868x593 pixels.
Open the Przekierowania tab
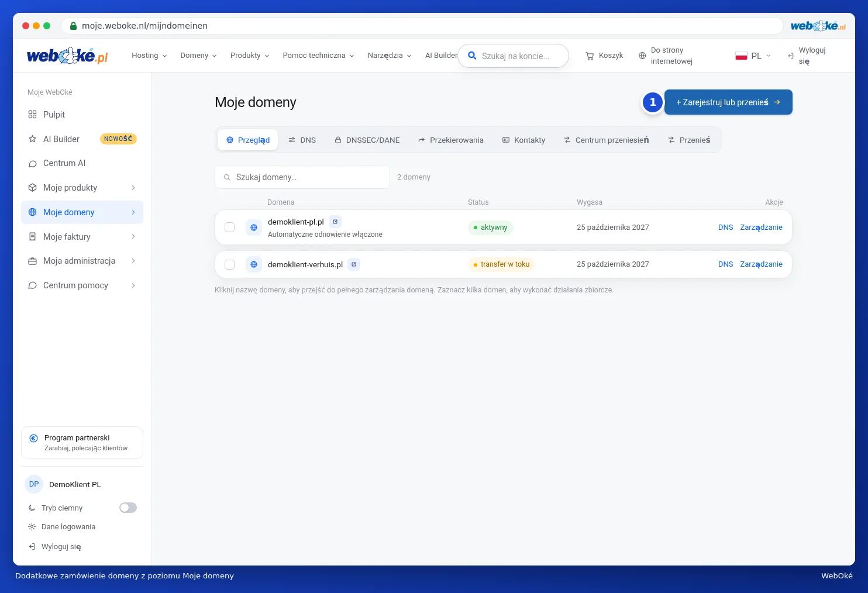click(451, 140)
